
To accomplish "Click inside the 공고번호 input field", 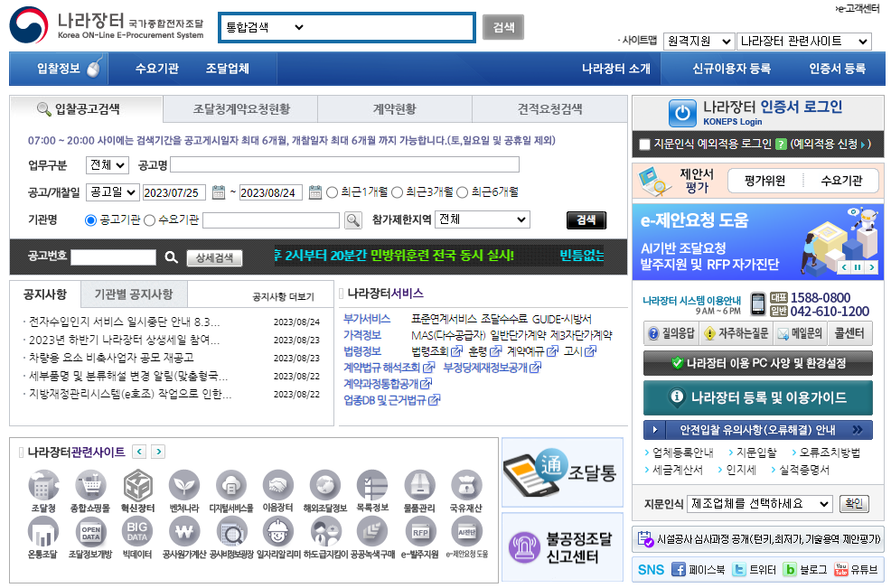I will tap(113, 257).
